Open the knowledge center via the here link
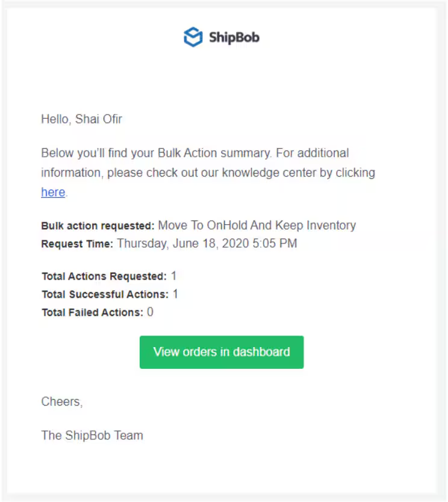The image size is (448, 502). point(52,192)
